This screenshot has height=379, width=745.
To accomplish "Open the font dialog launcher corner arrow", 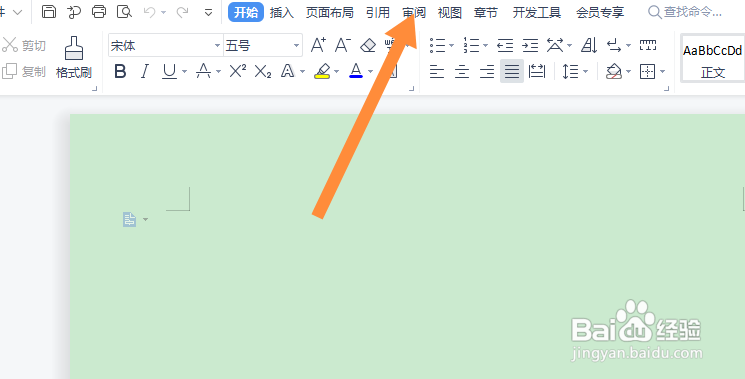I will tap(411, 89).
